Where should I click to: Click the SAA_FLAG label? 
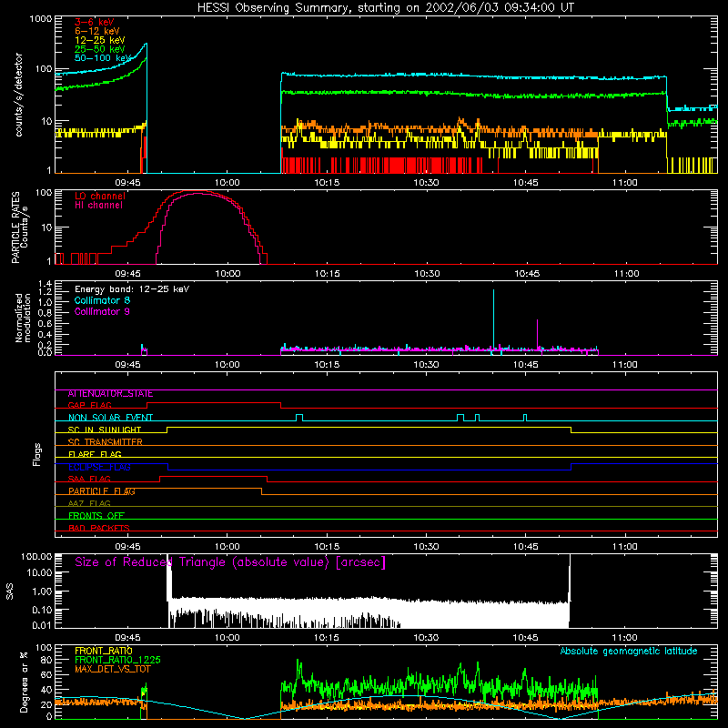tap(89, 479)
